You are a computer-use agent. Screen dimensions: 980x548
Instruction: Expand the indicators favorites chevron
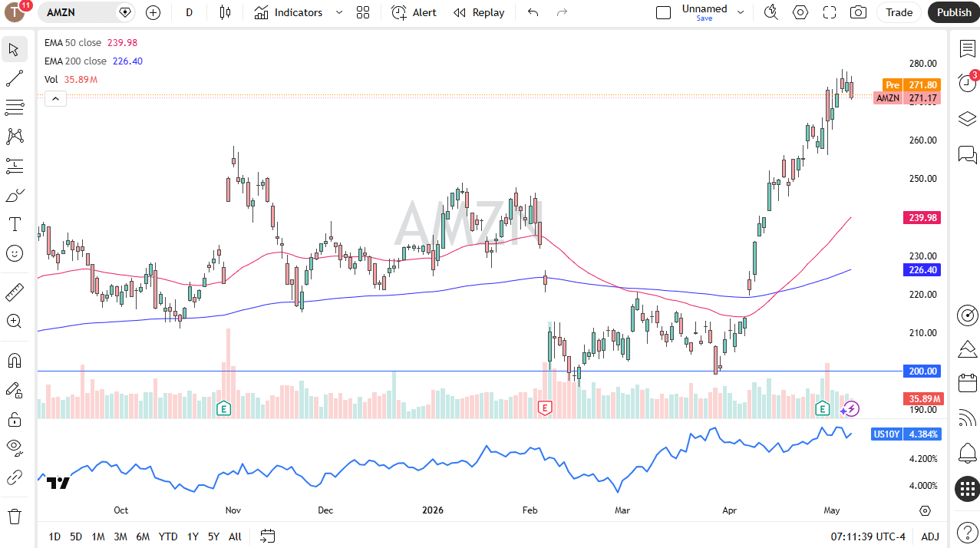click(x=339, y=12)
